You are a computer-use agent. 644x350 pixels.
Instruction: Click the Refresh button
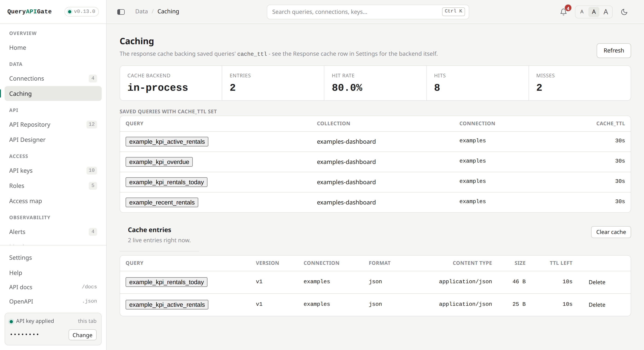pos(613,51)
